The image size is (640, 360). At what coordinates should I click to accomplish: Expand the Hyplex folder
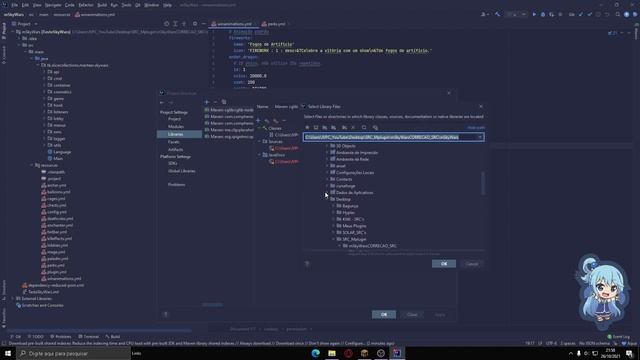(x=333, y=213)
